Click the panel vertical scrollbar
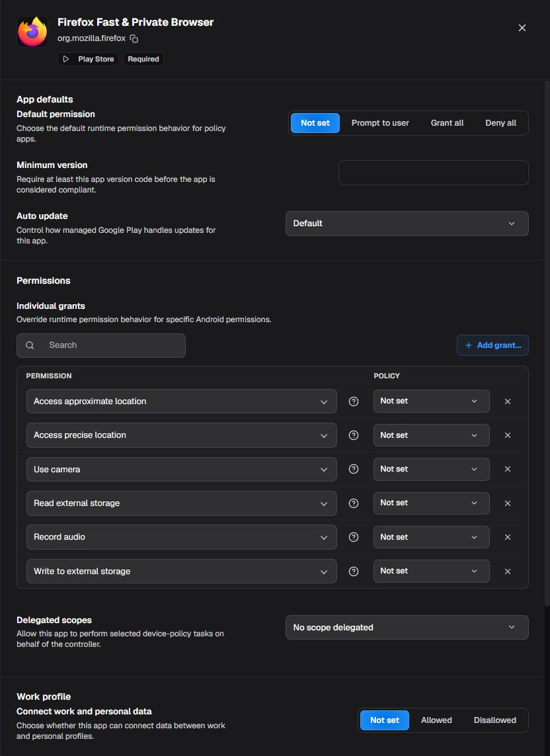The image size is (550, 756). tap(547, 343)
